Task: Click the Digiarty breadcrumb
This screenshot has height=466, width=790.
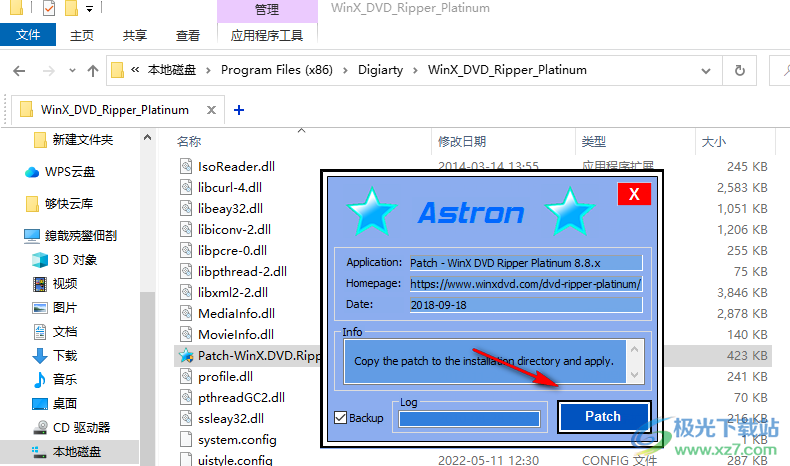Action: [x=380, y=70]
